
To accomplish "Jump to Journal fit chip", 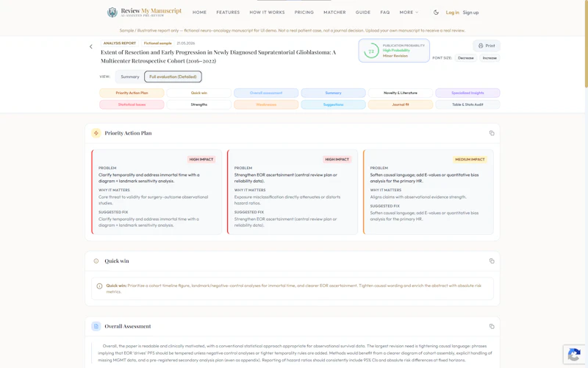I will click(x=400, y=105).
